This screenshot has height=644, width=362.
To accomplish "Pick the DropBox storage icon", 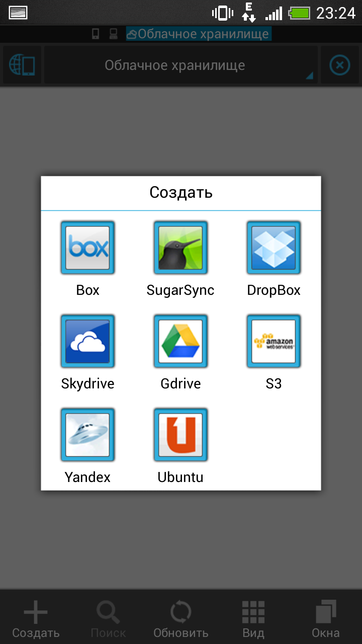I will tap(274, 248).
